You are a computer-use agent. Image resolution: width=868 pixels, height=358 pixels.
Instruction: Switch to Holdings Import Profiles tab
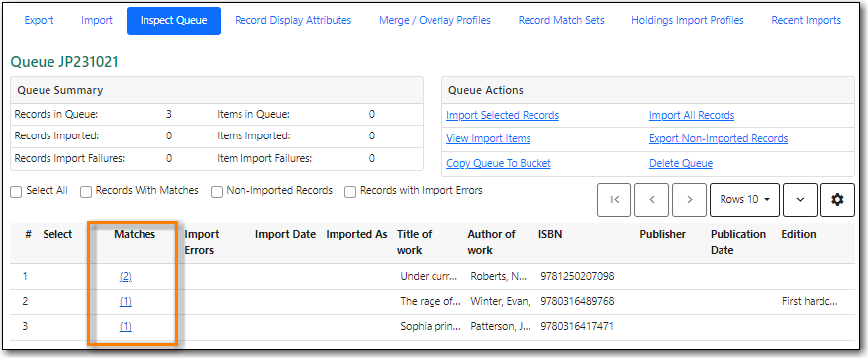coord(688,21)
